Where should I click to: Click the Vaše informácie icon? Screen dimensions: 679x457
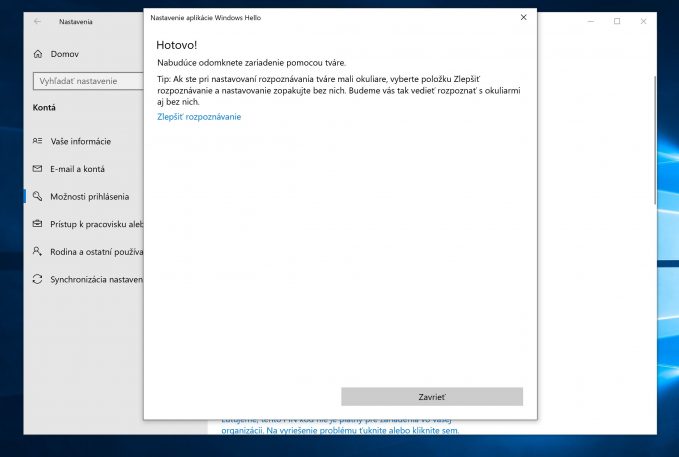pos(37,141)
